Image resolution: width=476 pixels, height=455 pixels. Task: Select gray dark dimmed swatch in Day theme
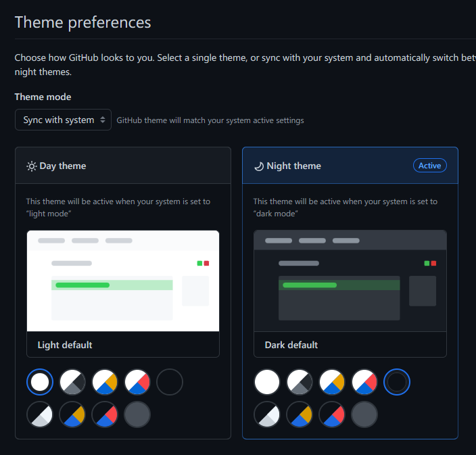tap(137, 414)
